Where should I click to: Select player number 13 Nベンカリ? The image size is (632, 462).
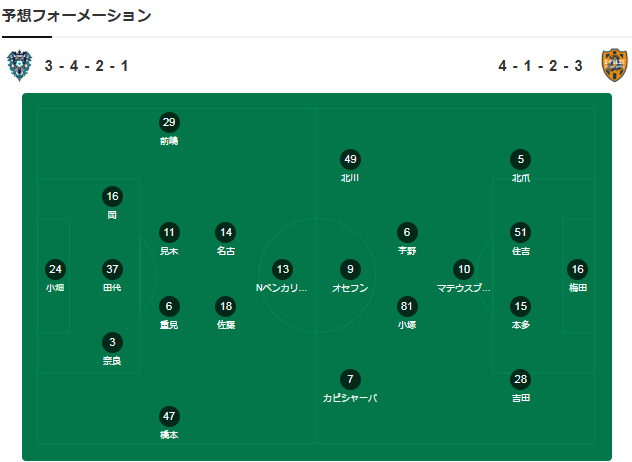click(x=283, y=269)
